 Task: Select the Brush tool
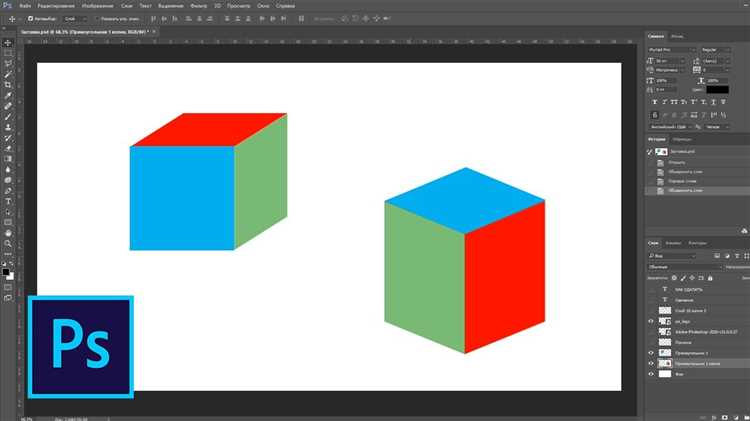click(x=8, y=117)
